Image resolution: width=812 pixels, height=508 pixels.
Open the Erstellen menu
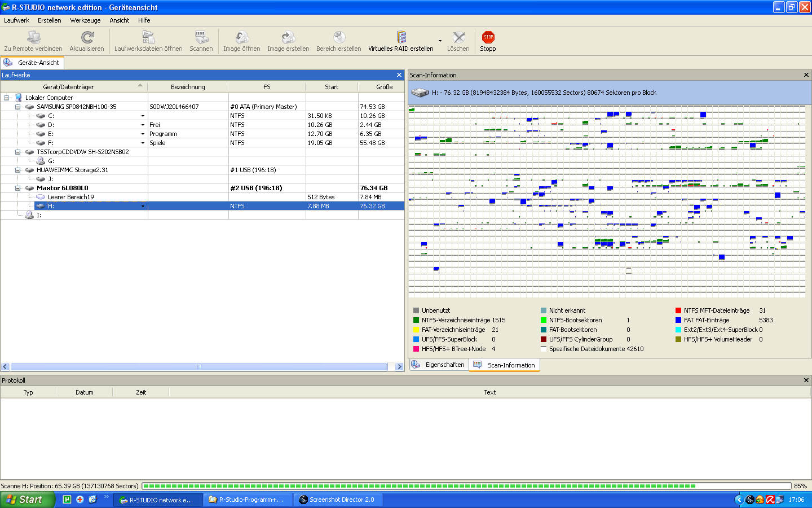pyautogui.click(x=50, y=20)
